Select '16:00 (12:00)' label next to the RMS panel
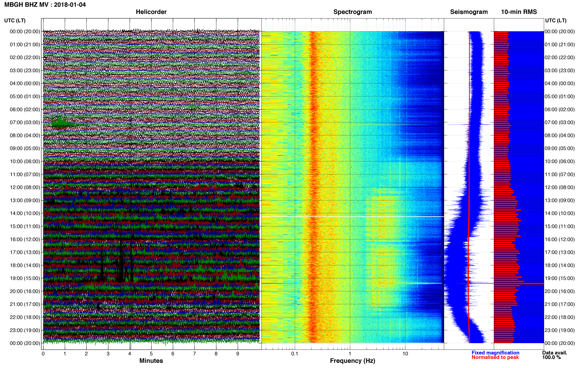Viewport: 588px width, 368px height. tap(560, 239)
